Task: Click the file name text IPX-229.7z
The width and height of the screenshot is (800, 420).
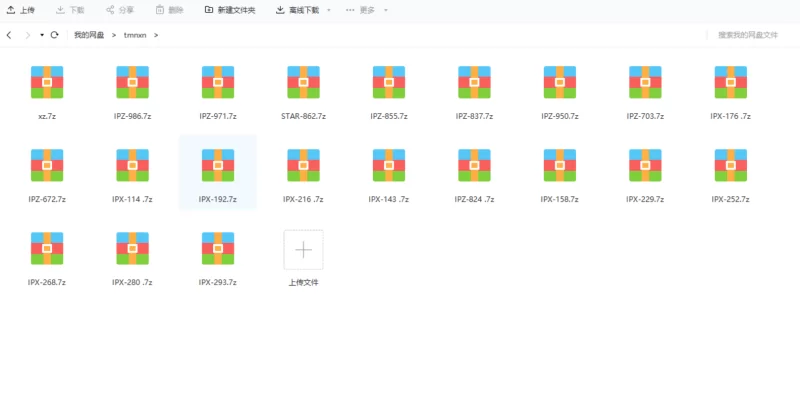Action: coord(645,200)
